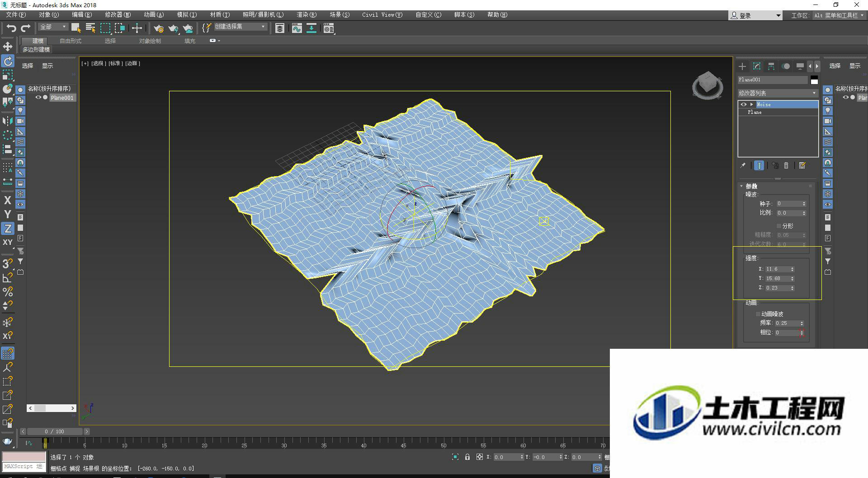Image resolution: width=868 pixels, height=478 pixels.
Task: Open the Curve Editor icon
Action: pos(297,28)
